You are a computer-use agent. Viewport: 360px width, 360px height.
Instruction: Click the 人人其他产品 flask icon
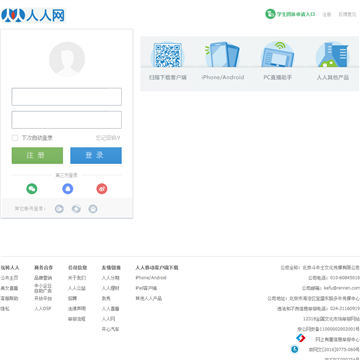pos(332,55)
